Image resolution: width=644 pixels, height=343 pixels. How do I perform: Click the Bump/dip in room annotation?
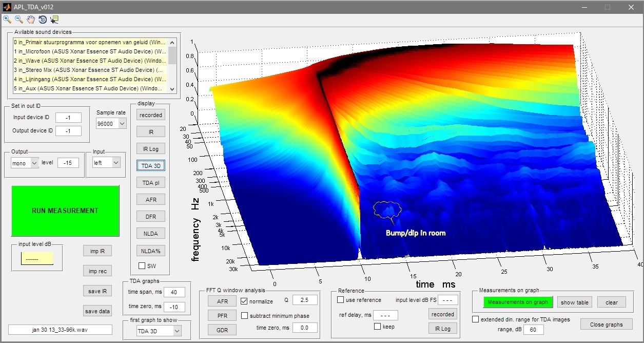(x=416, y=233)
